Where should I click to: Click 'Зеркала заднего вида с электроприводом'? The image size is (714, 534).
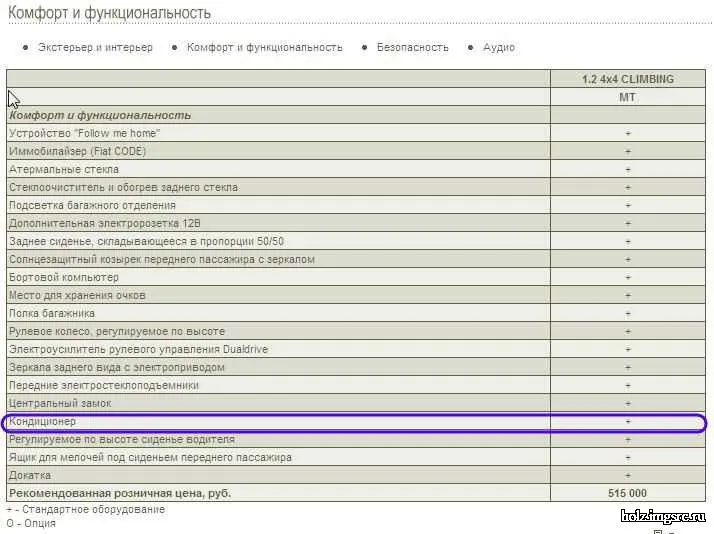(117, 367)
